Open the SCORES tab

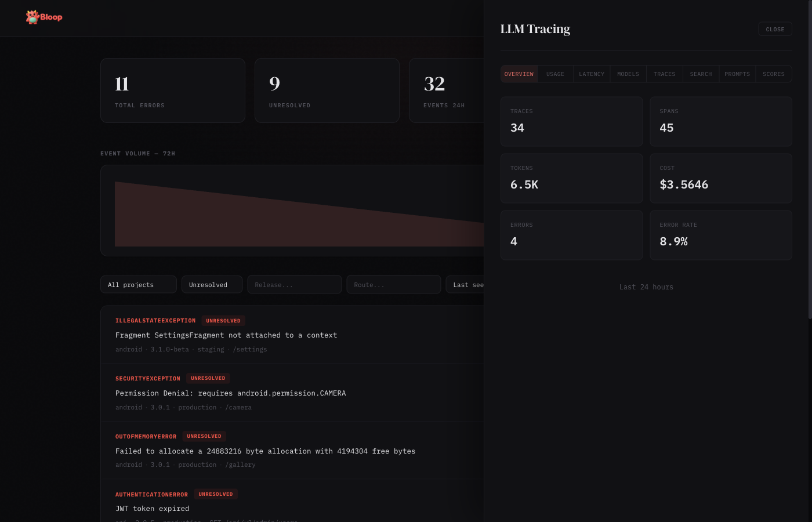tap(774, 74)
